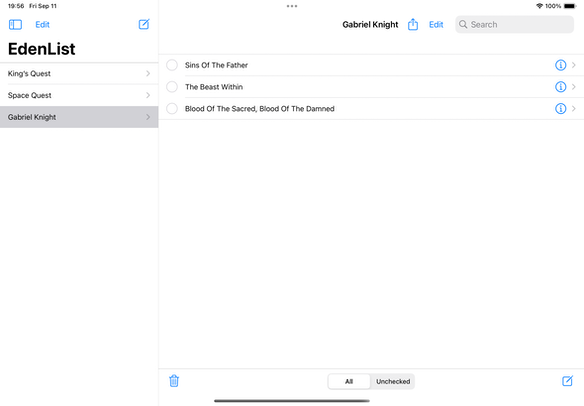Screen dimensions: 584x406
Task: Switch to the Unchecked filter tab
Action: (393, 381)
